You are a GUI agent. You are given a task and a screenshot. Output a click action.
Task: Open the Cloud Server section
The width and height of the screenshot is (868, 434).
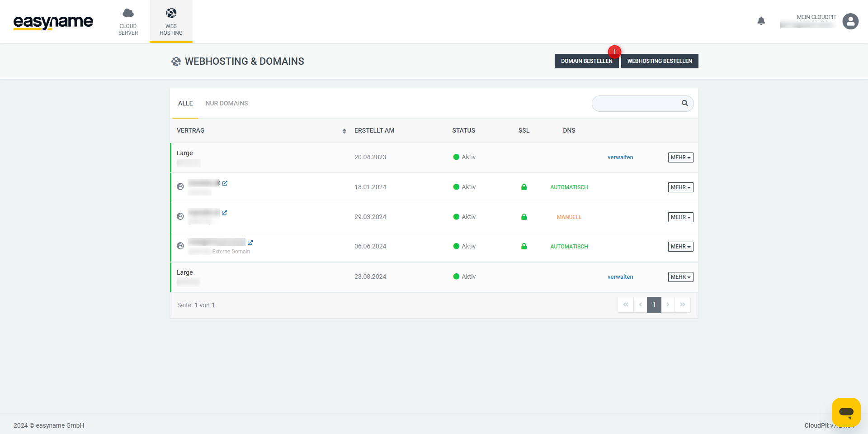click(x=128, y=22)
